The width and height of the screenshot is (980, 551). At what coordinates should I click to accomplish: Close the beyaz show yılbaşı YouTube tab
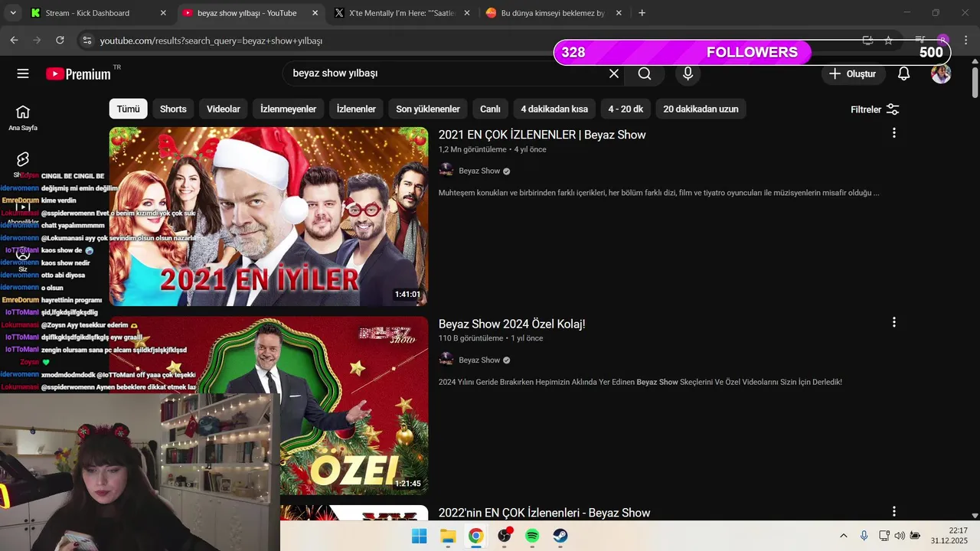click(315, 13)
